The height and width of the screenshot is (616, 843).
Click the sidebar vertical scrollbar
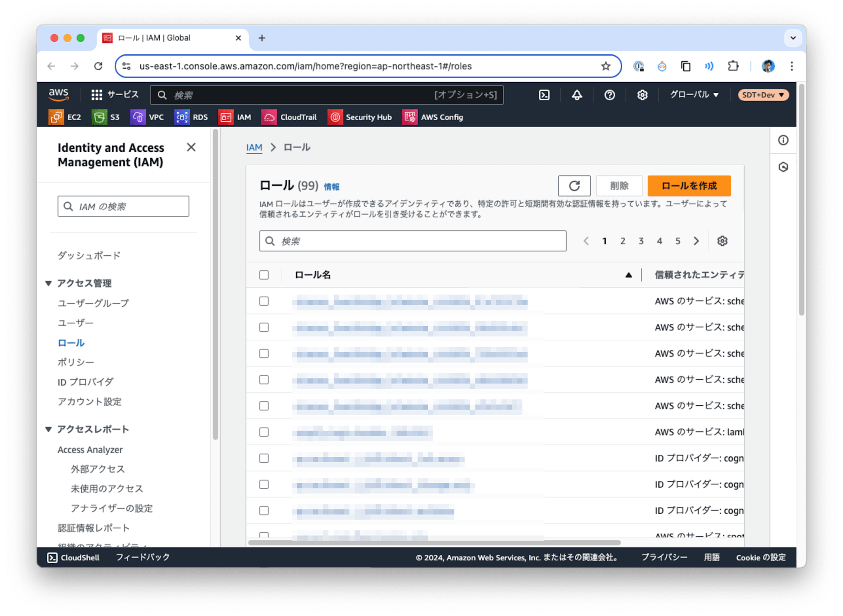[x=215, y=284]
